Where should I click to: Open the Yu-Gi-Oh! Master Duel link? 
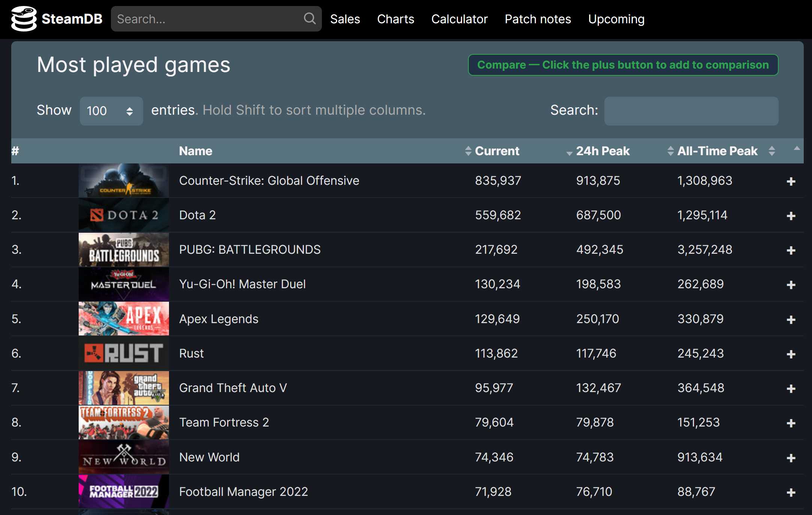click(x=242, y=284)
